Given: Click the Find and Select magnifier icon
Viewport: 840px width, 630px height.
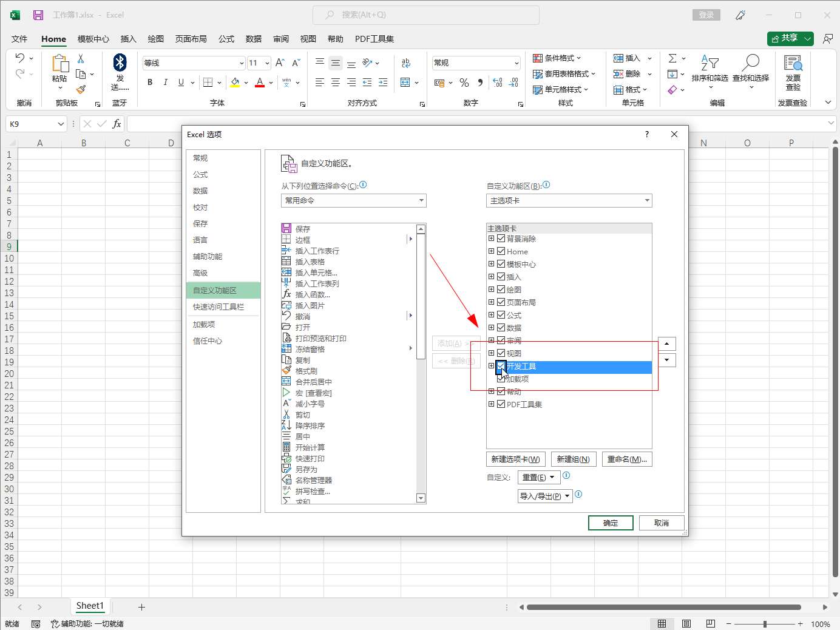Looking at the screenshot, I should [751, 63].
